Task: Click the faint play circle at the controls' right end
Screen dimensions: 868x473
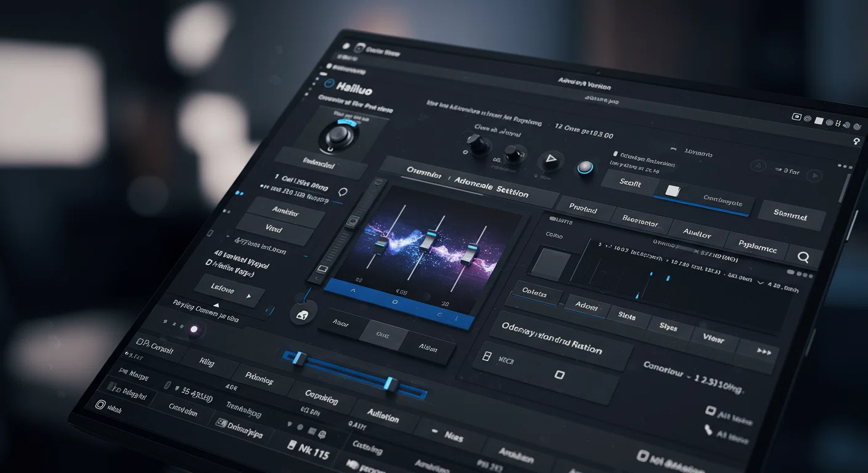Action: pos(815,176)
